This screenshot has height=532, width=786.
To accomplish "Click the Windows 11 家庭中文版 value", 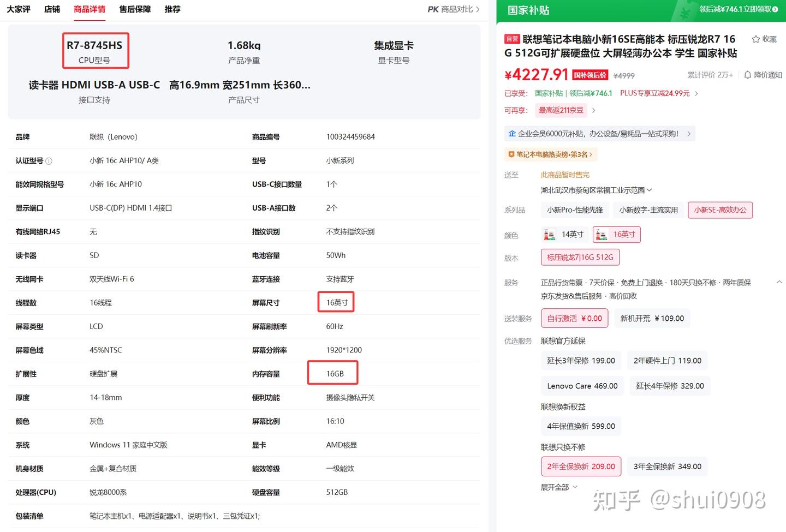I will (128, 445).
